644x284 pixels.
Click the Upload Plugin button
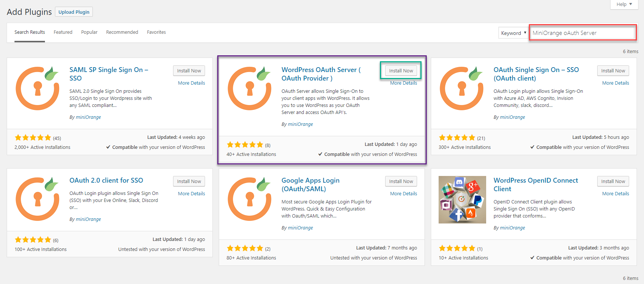(x=74, y=12)
